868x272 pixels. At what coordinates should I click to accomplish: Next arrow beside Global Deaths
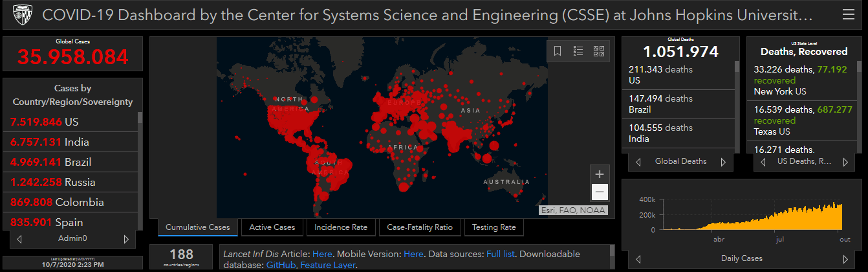pyautogui.click(x=723, y=162)
